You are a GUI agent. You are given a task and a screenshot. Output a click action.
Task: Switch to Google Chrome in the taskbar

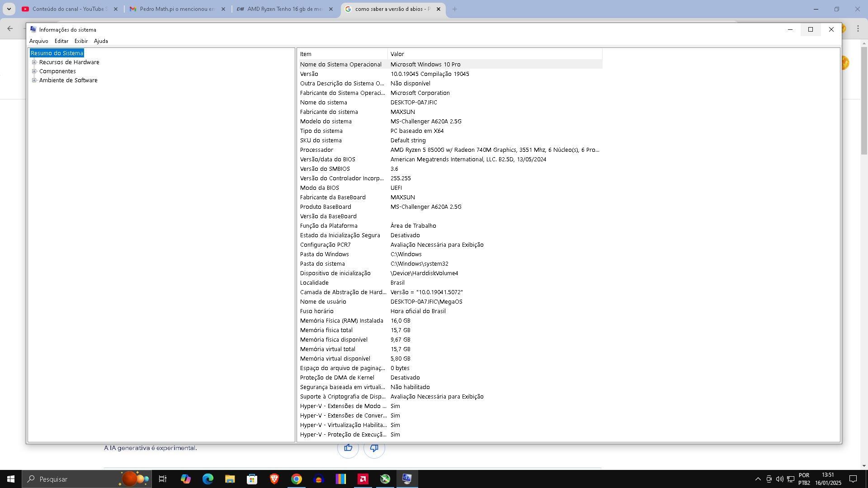point(296,479)
